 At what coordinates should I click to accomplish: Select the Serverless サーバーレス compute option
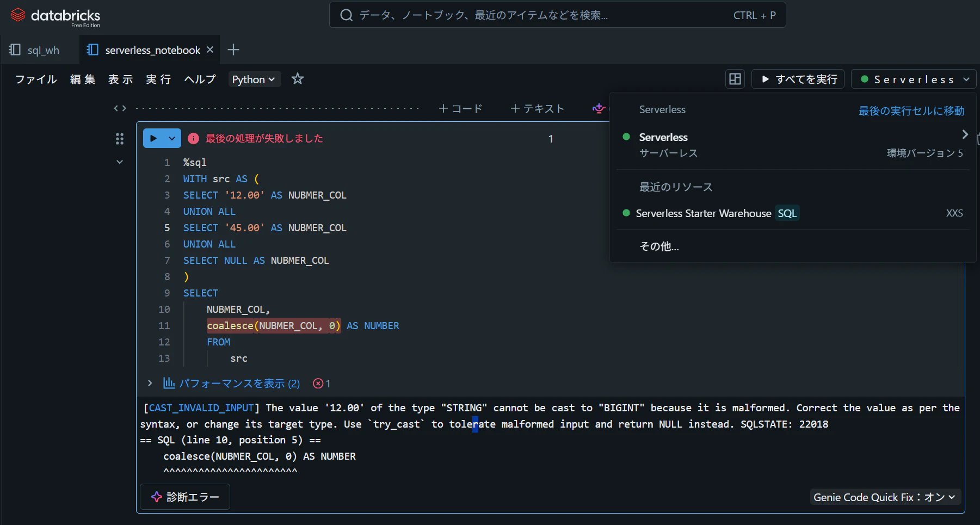point(793,144)
